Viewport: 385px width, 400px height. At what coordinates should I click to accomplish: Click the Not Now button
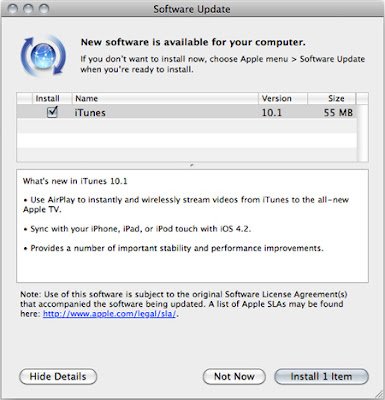click(x=234, y=377)
